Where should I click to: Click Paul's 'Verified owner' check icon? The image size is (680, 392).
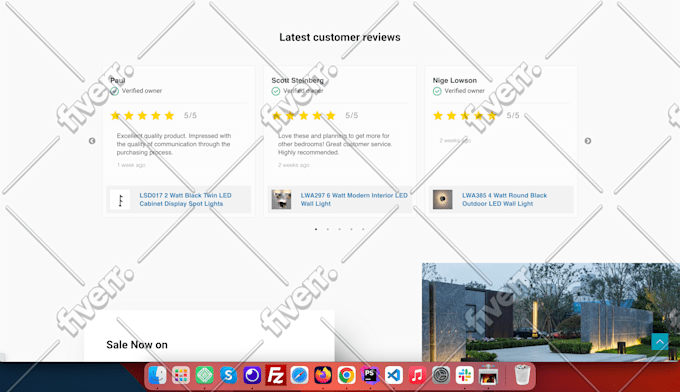tap(114, 91)
